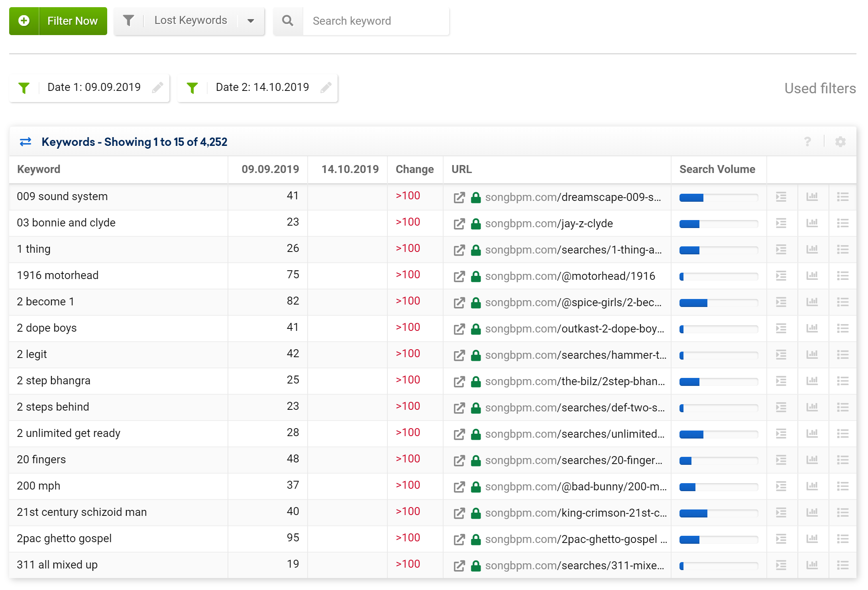The width and height of the screenshot is (868, 590).
Task: Select the Date 1: 09.09.2019 filter chip
Action: 89,88
